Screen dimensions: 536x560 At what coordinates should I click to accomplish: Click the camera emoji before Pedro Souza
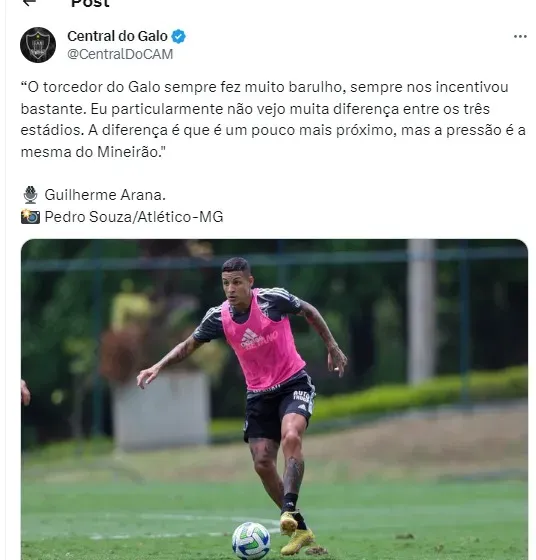tap(30, 217)
